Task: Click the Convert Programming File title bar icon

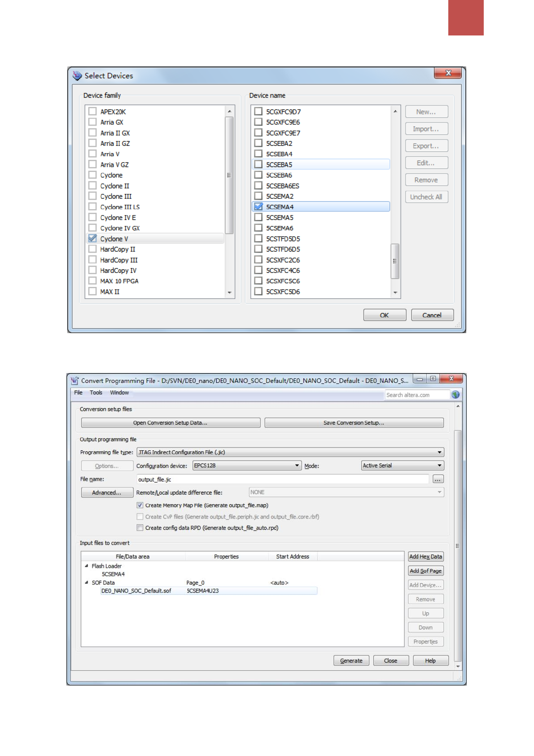Action: tap(74, 380)
